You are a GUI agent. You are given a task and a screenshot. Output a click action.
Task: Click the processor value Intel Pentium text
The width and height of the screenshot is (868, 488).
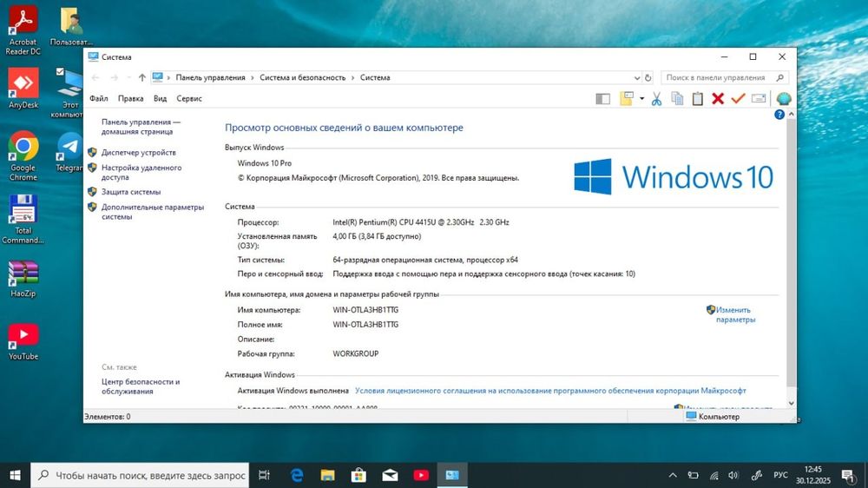click(x=421, y=222)
